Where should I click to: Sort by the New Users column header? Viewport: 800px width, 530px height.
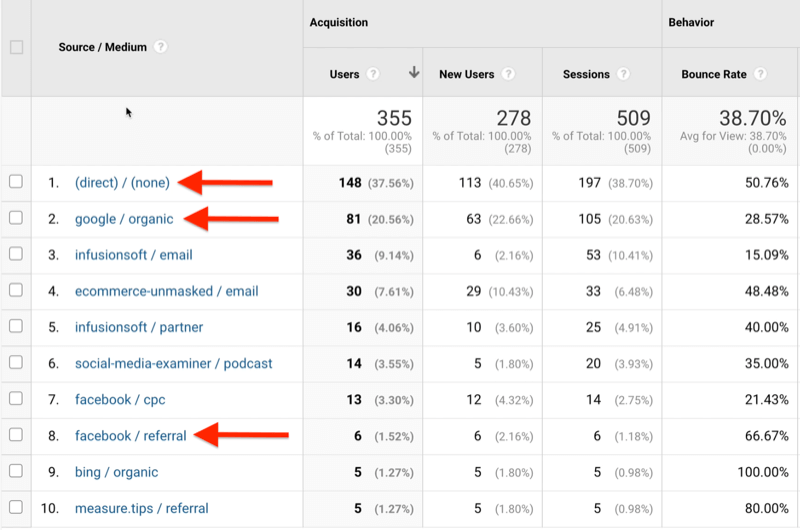466,74
